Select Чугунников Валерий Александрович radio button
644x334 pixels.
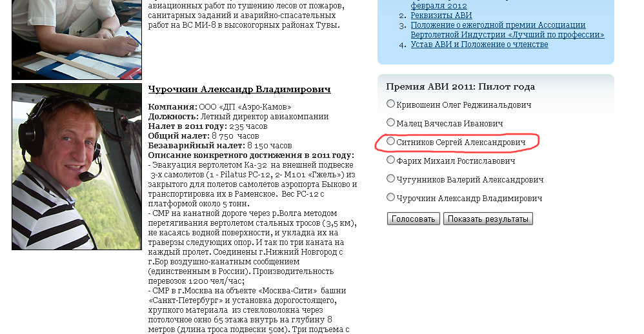tap(390, 179)
